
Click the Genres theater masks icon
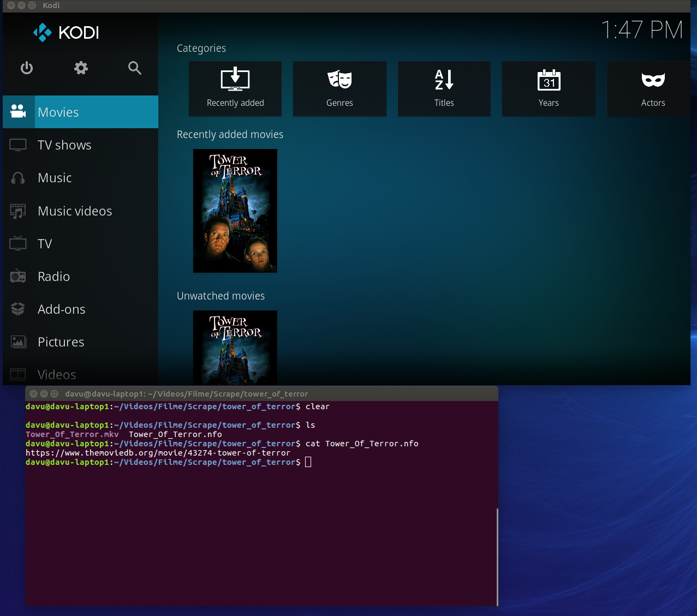click(339, 80)
